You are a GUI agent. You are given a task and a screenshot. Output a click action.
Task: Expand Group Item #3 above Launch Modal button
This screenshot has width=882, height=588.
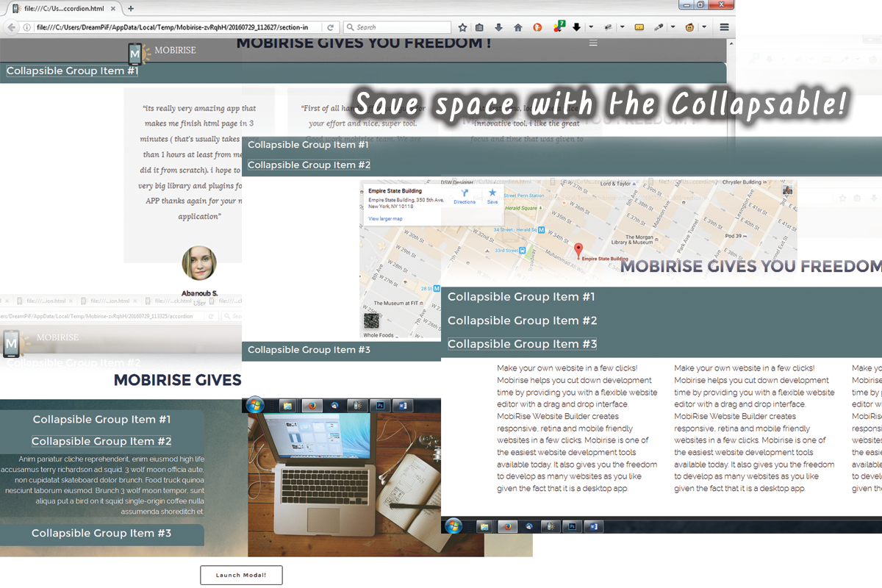click(101, 534)
